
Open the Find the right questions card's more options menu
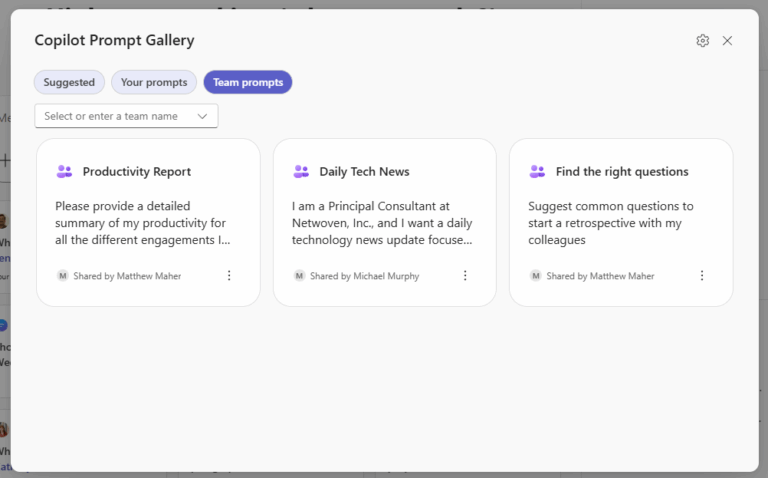(702, 275)
